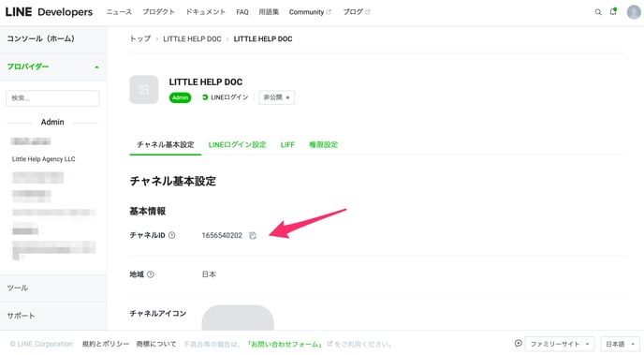Click the LINE Developers logo
644x355 pixels.
click(49, 12)
